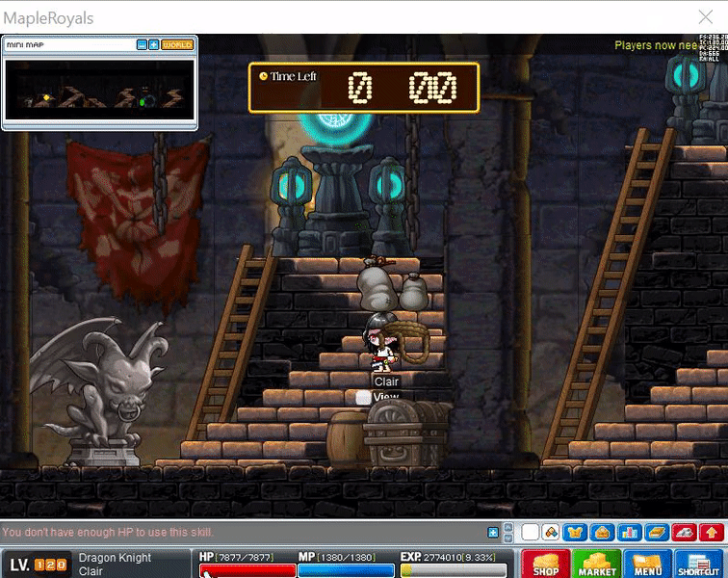Open the Shortcut button

point(699,564)
